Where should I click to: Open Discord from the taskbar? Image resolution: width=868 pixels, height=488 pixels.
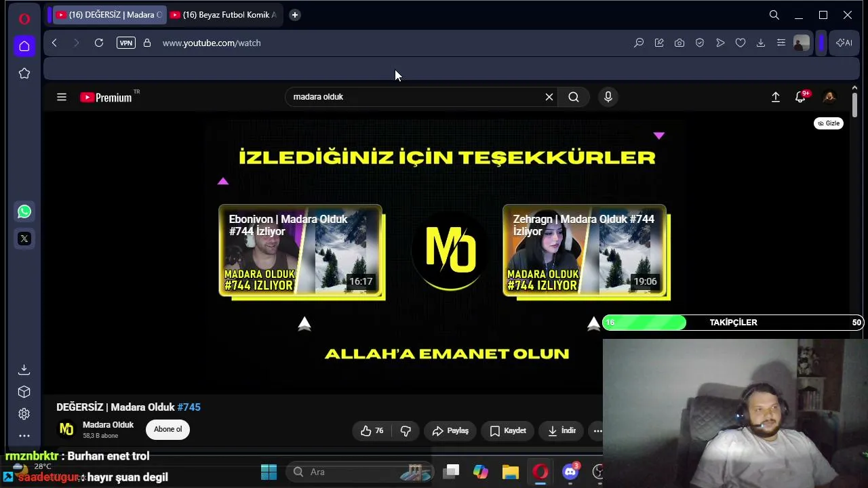tap(570, 472)
